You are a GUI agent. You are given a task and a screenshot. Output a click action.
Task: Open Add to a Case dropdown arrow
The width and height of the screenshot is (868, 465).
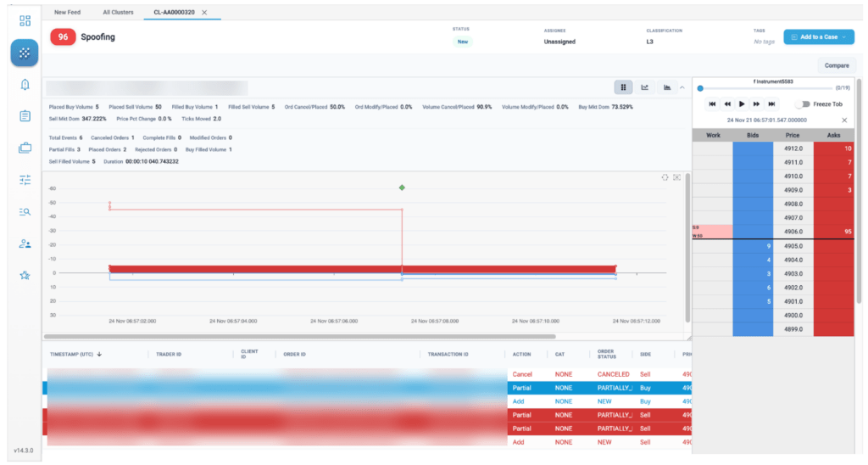point(844,37)
